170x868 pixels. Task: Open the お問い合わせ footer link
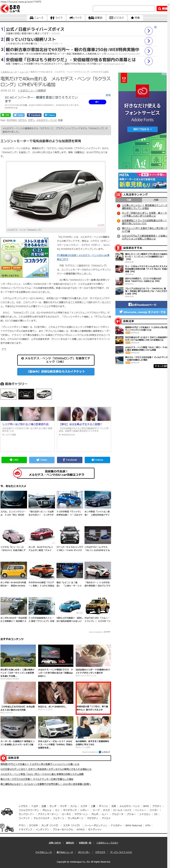[x=55, y=843]
